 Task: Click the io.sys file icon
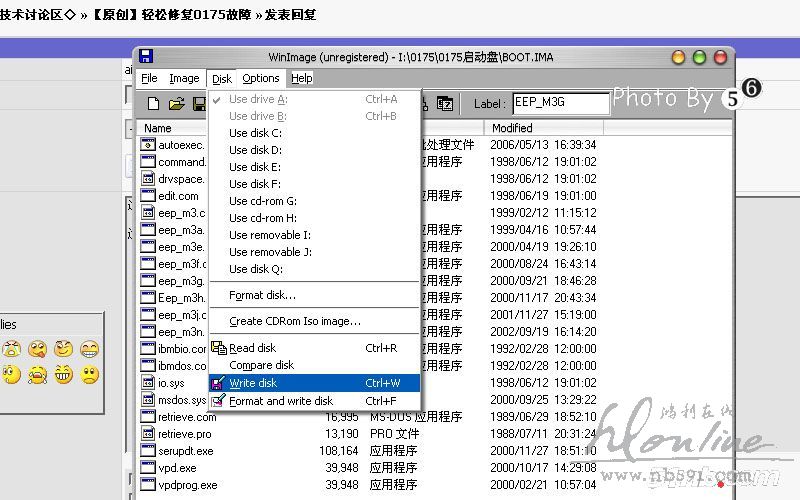click(148, 383)
